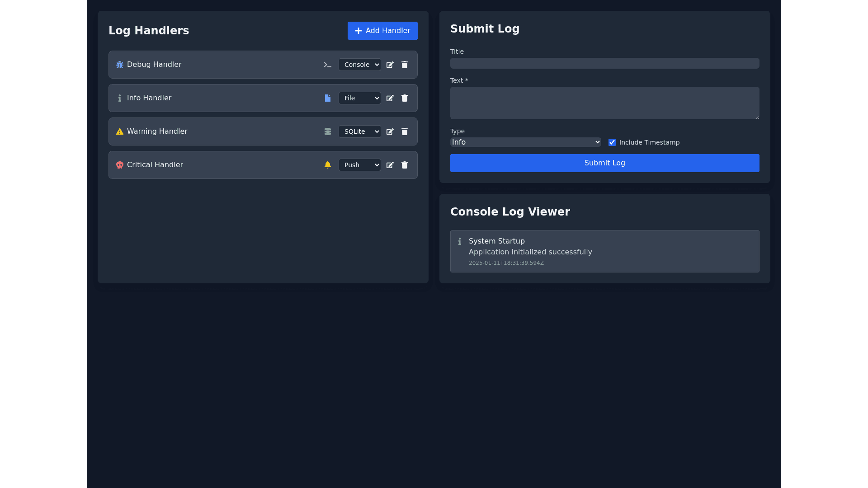Click the Add Handler button
Image resolution: width=868 pixels, height=488 pixels.
pos(382,31)
